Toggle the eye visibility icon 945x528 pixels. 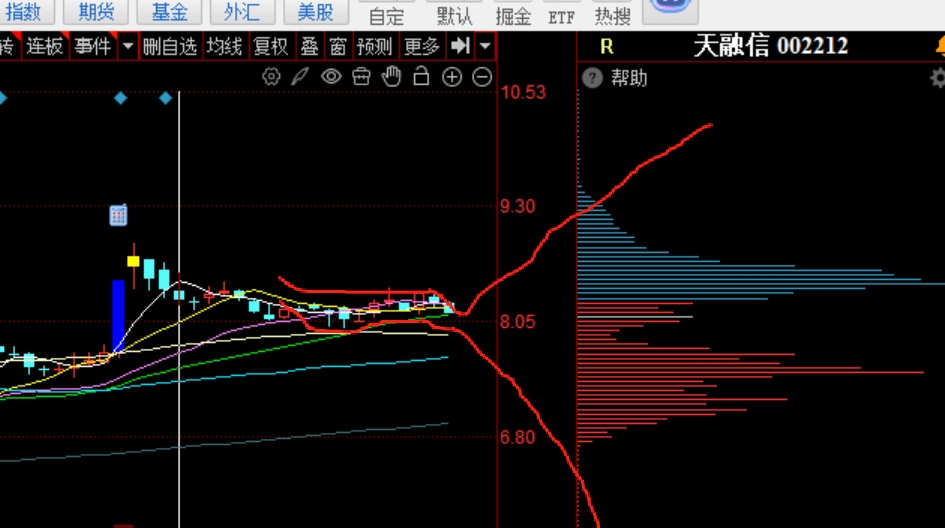coord(331,77)
